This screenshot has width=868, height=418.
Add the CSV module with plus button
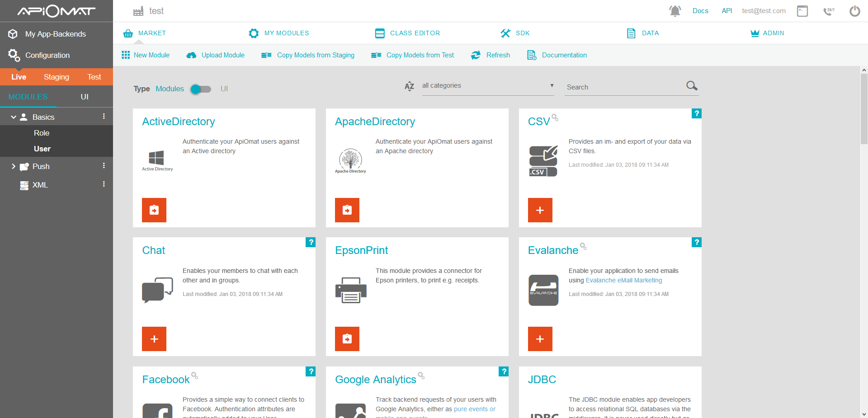(x=540, y=210)
